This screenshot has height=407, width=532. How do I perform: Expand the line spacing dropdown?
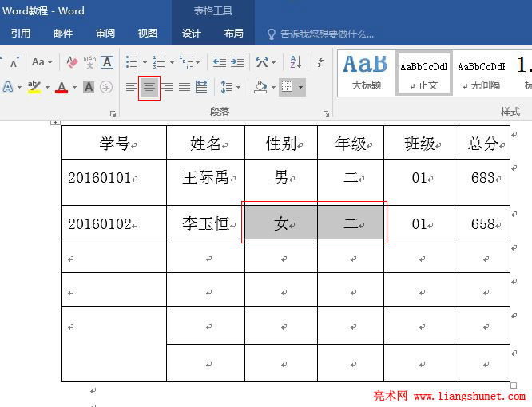point(237,87)
